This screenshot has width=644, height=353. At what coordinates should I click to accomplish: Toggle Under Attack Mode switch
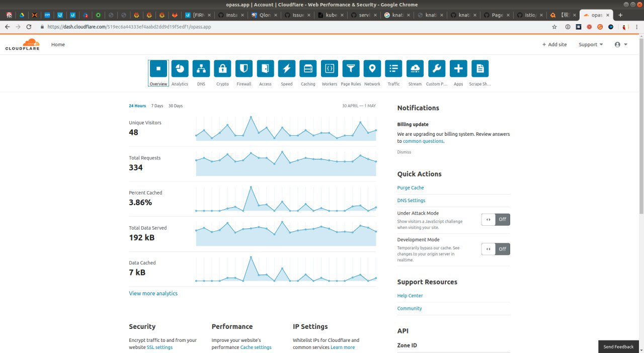496,219
